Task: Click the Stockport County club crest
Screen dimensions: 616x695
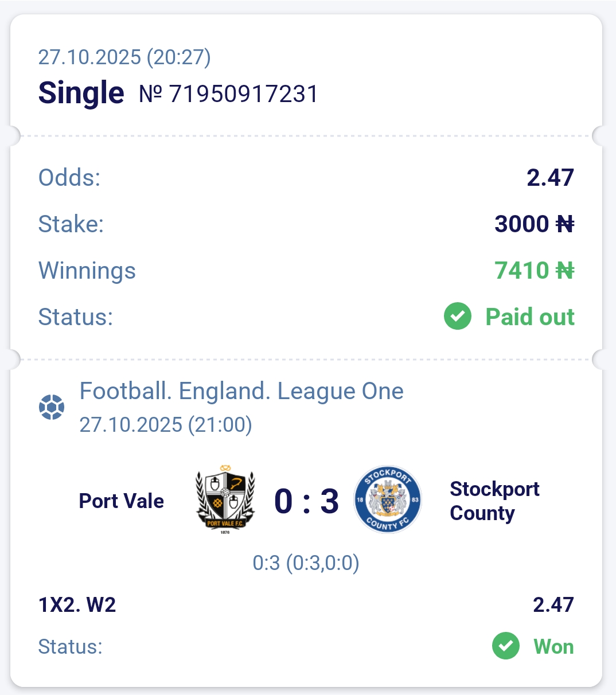Action: point(388,499)
